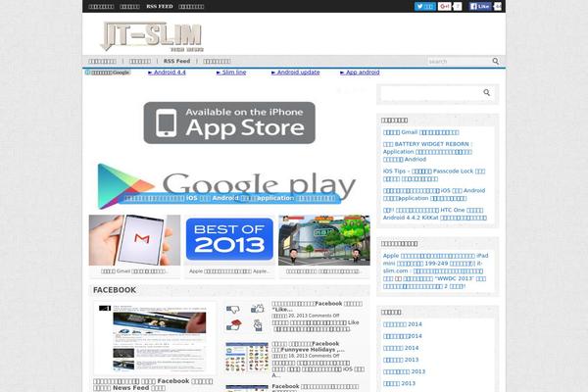
Task: Open the Android 4.4 ad link
Action: (x=167, y=72)
